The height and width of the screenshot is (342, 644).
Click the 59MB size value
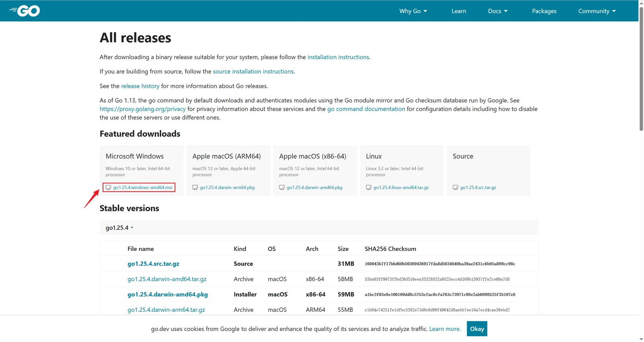(346, 295)
